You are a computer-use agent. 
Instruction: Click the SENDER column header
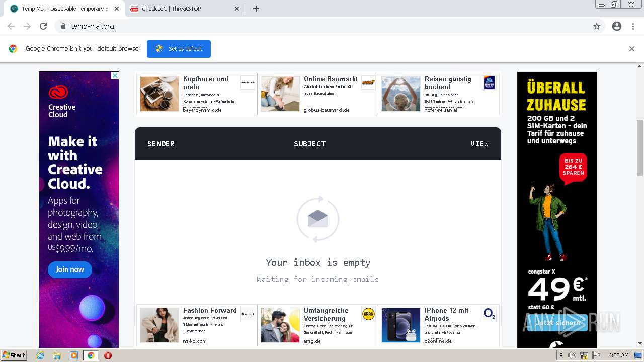161,144
